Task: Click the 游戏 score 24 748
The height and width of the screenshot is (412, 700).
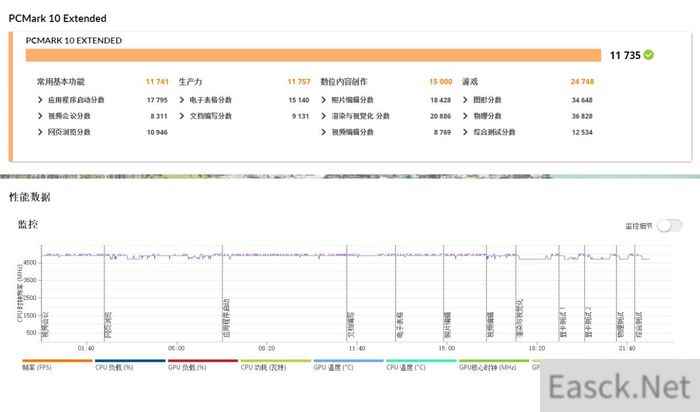Action: click(x=582, y=82)
